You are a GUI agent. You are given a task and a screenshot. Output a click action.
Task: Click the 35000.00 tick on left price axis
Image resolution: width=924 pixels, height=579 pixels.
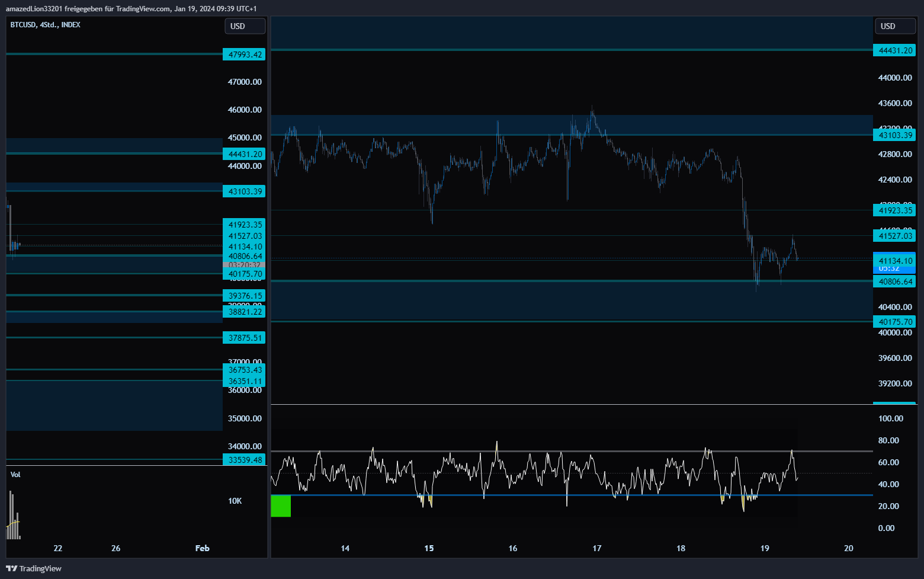(245, 418)
